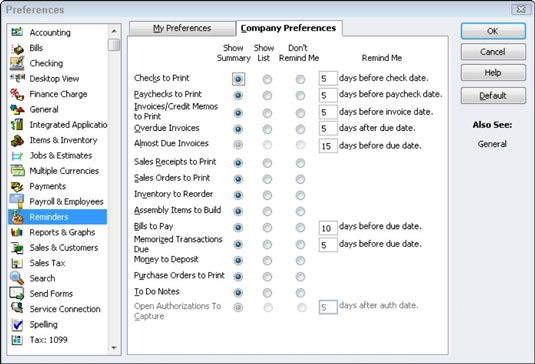535x364 pixels.
Task: Choose Show Summary for Sales Orders to Print
Action: 238,179
